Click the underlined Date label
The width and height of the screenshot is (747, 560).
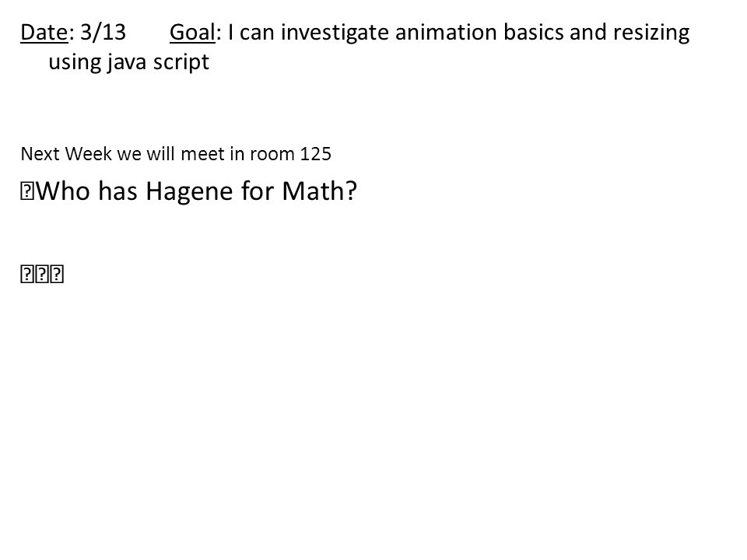[x=44, y=33]
